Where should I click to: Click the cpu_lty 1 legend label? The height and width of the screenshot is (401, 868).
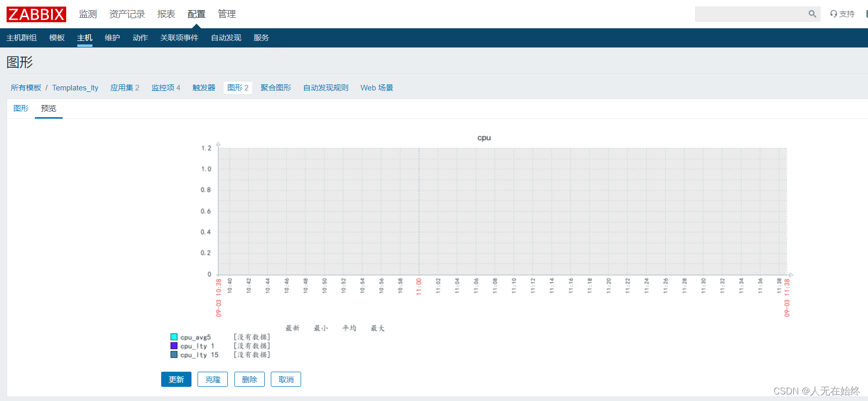click(198, 346)
